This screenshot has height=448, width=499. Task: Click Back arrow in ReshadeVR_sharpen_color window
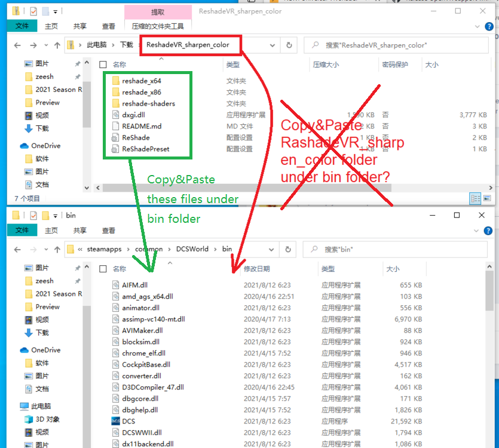click(x=17, y=45)
